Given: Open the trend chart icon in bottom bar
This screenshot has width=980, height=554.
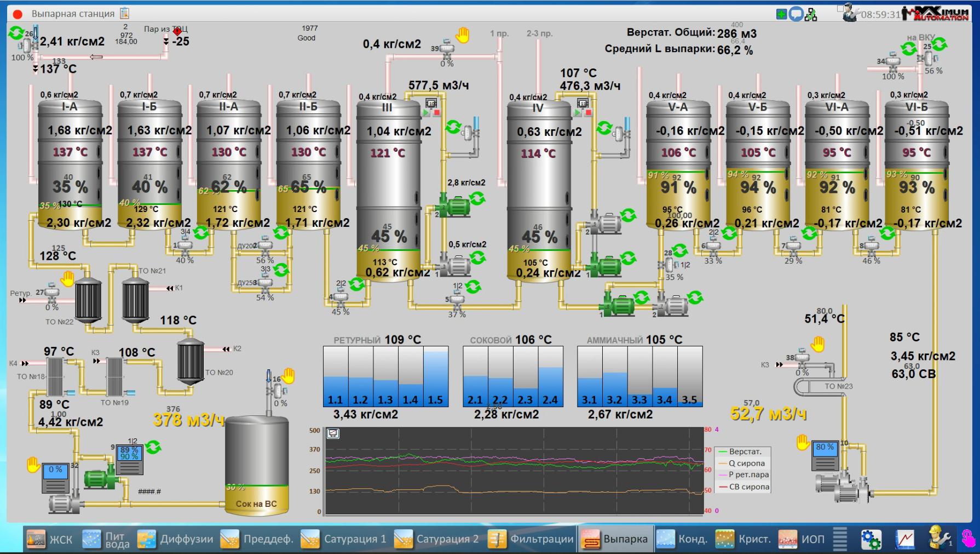Looking at the screenshot, I should (x=905, y=539).
